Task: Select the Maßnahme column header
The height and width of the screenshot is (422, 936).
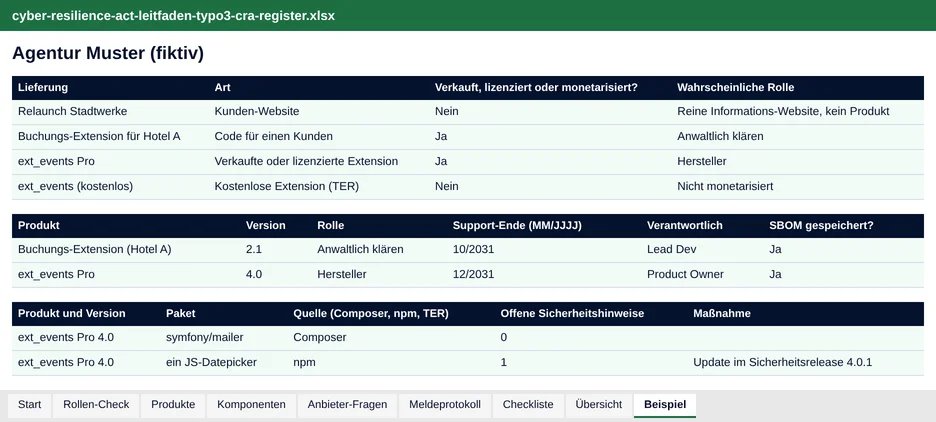Action: (722, 313)
